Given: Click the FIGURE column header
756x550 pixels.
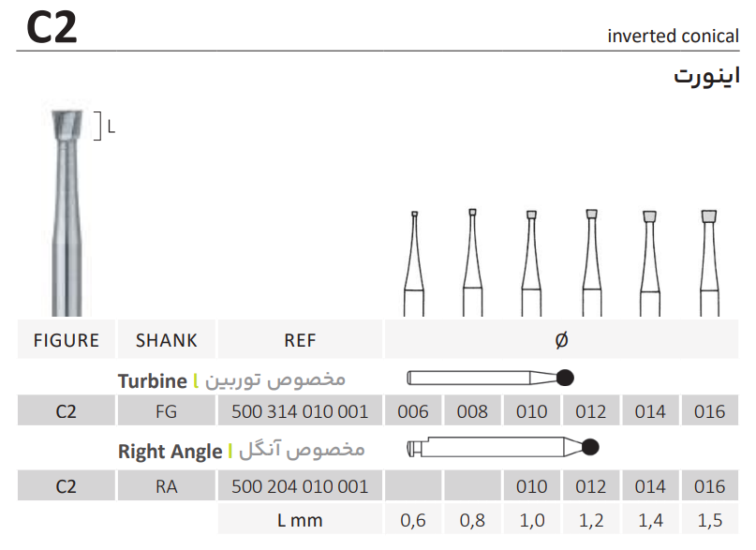Looking at the screenshot, I should tap(67, 340).
